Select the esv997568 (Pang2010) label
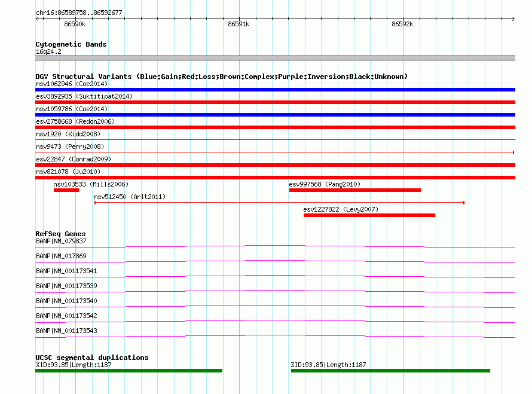 (325, 184)
